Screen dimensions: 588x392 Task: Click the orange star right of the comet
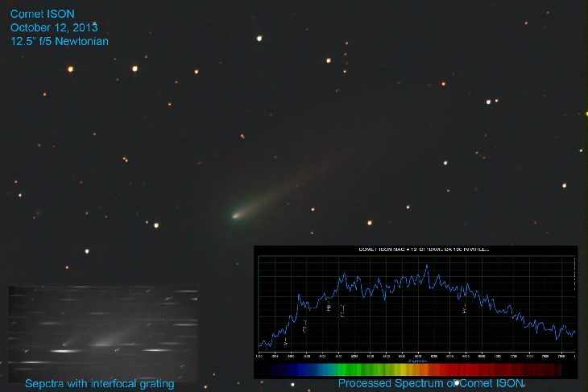pyautogui.click(x=371, y=222)
